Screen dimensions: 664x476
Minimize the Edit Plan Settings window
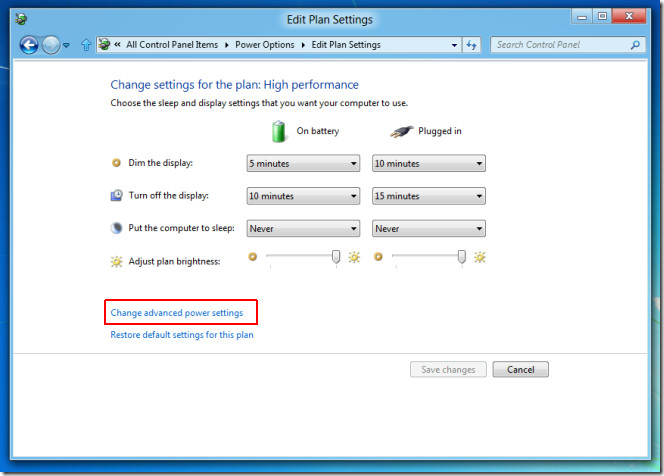tap(582, 17)
